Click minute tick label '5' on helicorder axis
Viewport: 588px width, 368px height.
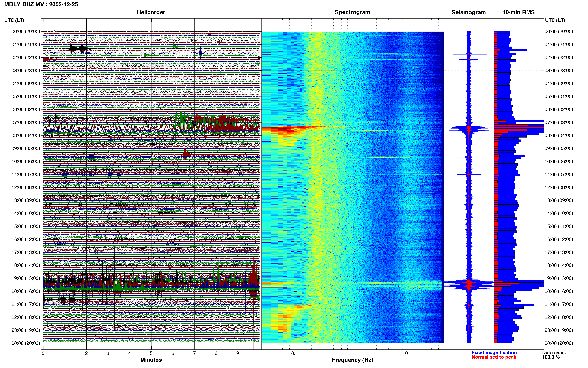click(x=151, y=353)
